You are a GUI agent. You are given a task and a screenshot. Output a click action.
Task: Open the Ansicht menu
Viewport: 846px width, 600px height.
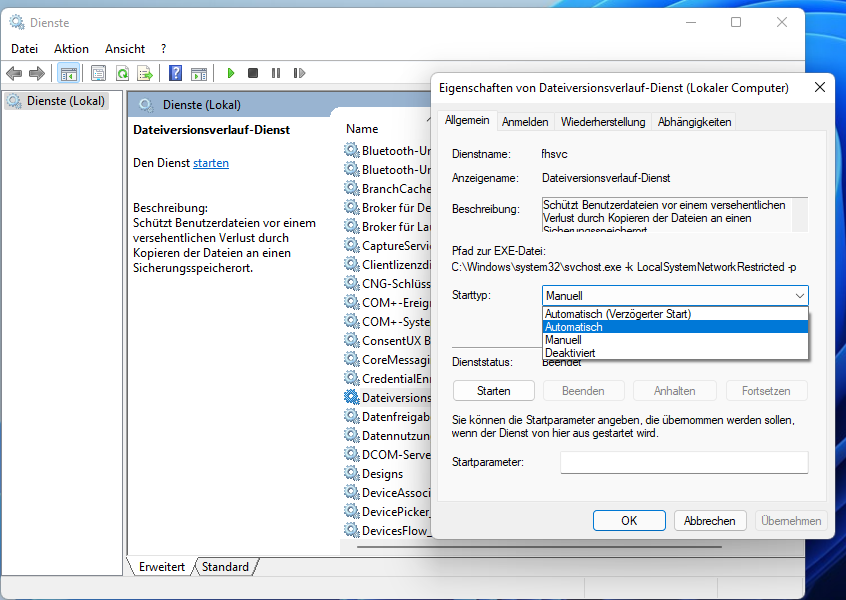coord(125,49)
